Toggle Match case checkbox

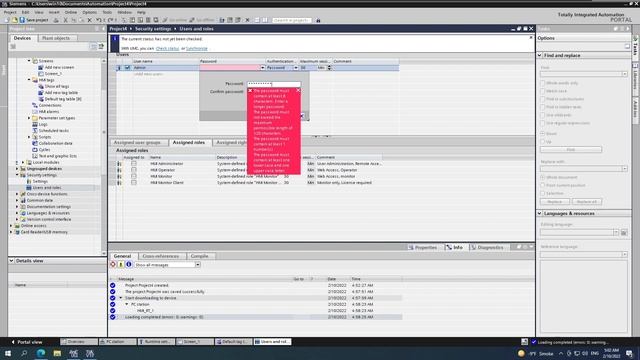[x=542, y=91]
